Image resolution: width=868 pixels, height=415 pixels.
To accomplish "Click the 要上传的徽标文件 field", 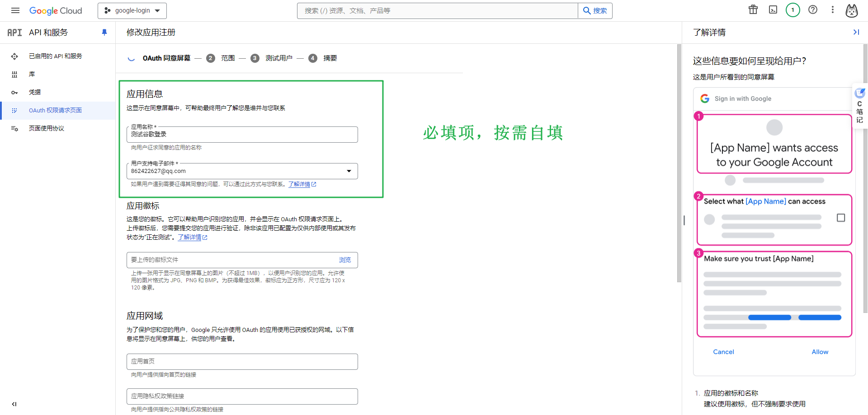I will 242,260.
